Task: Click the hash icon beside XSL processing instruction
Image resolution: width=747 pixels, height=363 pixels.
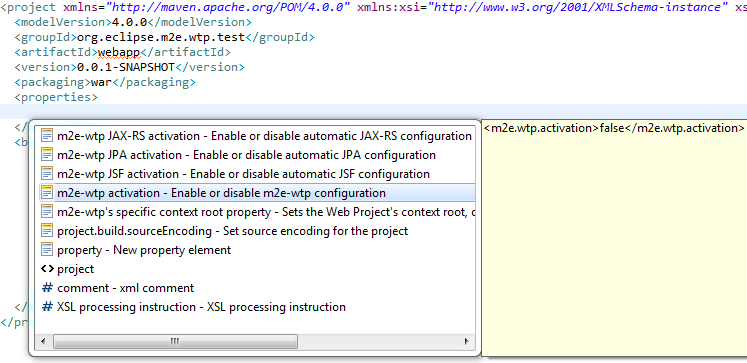Action: tap(47, 307)
